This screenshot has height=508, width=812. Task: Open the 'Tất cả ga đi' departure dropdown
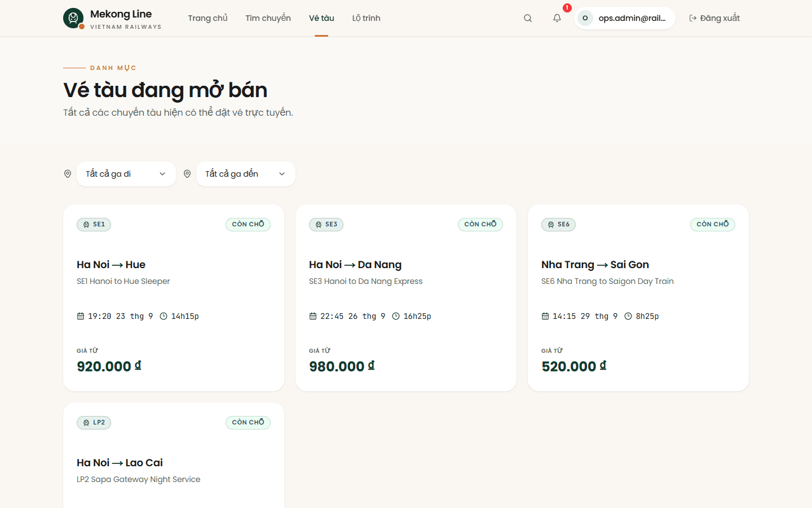[x=126, y=174]
